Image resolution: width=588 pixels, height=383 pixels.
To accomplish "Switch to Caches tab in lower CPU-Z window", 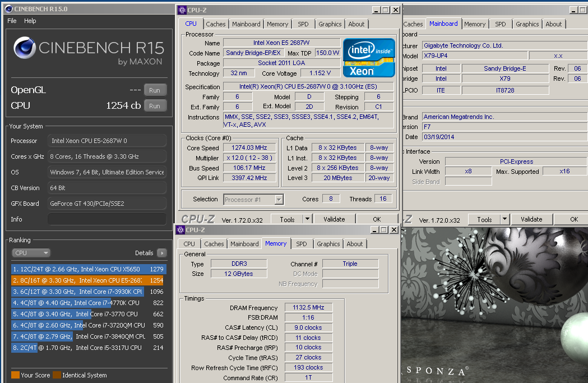I will click(214, 244).
